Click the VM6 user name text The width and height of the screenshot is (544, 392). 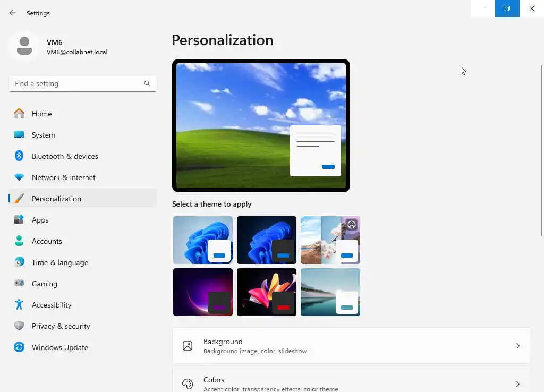tap(55, 42)
